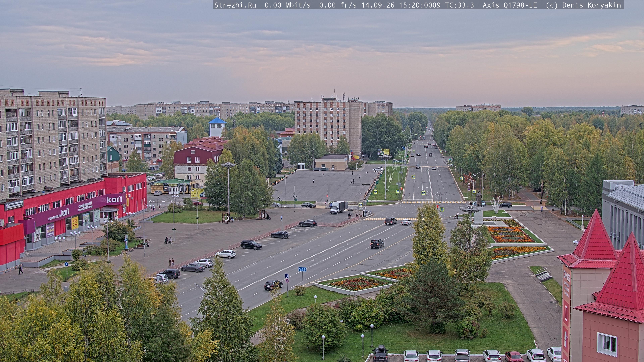Select the 15:20:00 timestamp in the overlay
The height and width of the screenshot is (362, 644).
[x=416, y=5]
